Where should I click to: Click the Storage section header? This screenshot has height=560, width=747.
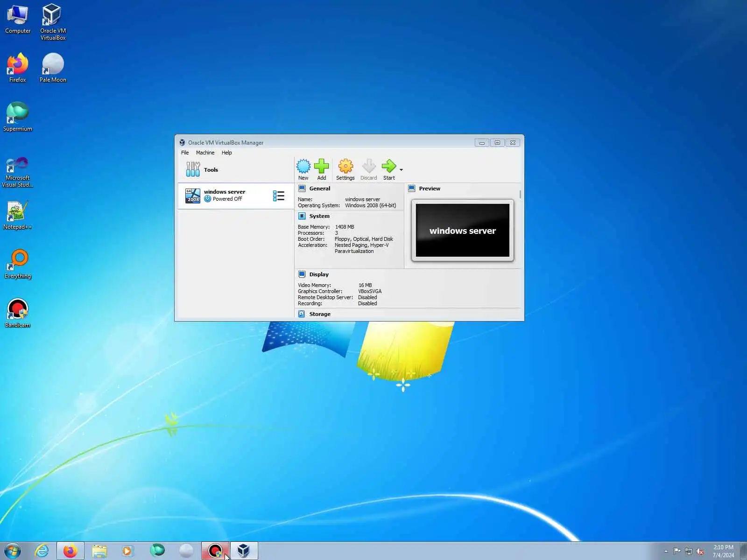pyautogui.click(x=320, y=314)
